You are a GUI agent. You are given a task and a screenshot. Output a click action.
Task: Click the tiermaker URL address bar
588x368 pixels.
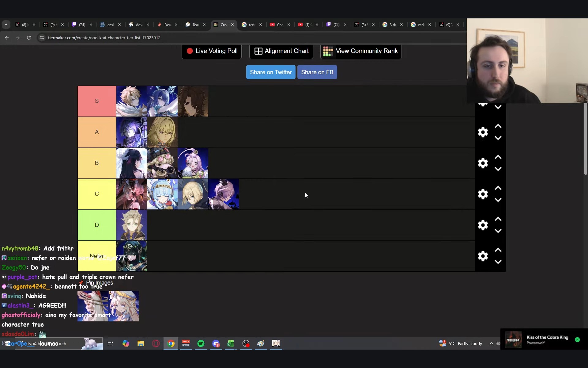104,38
